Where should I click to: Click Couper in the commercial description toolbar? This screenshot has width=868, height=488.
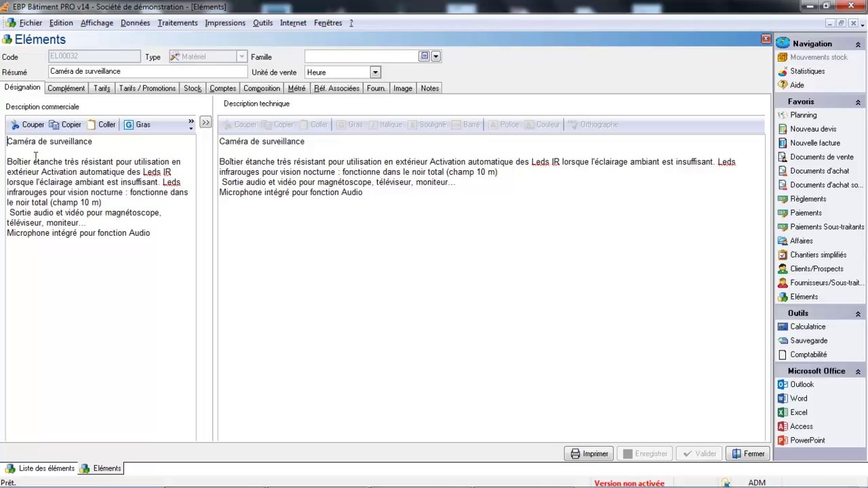[x=27, y=125]
